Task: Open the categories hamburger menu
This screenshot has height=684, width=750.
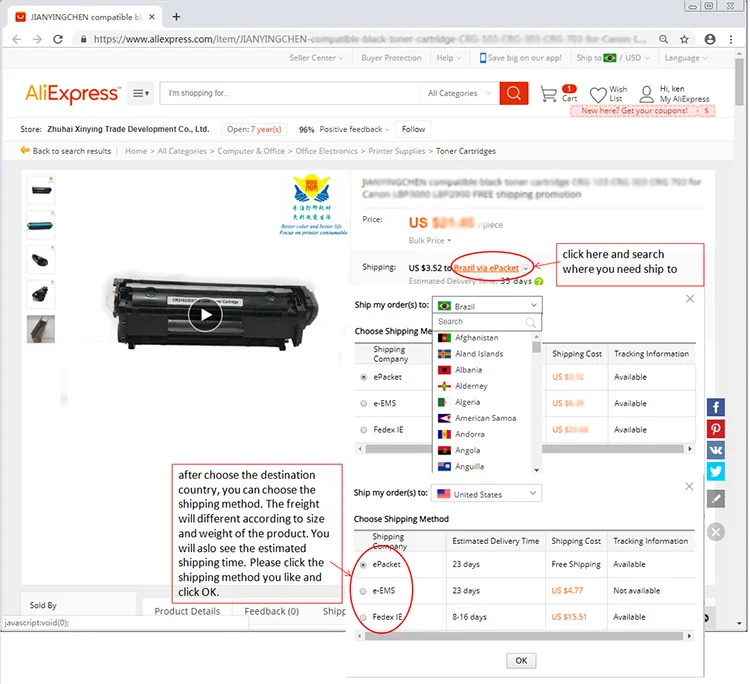Action: [140, 93]
